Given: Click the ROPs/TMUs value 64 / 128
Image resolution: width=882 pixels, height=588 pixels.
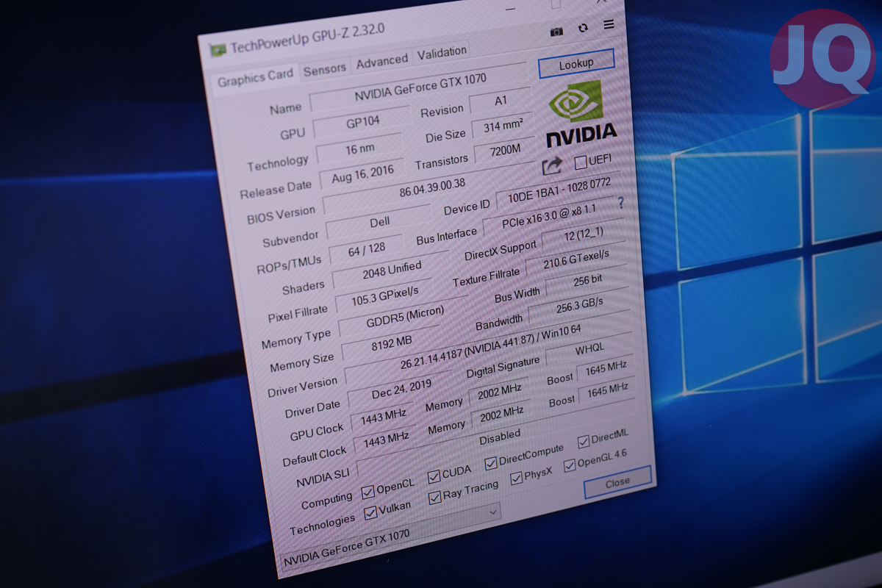Looking at the screenshot, I should pyautogui.click(x=367, y=250).
